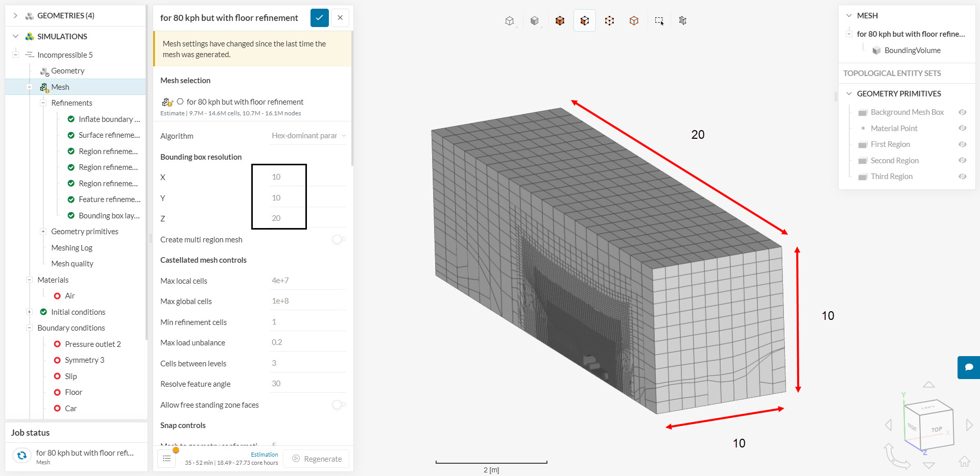980x476 pixels.
Task: Open the Algorithm dropdown
Action: (x=308, y=136)
